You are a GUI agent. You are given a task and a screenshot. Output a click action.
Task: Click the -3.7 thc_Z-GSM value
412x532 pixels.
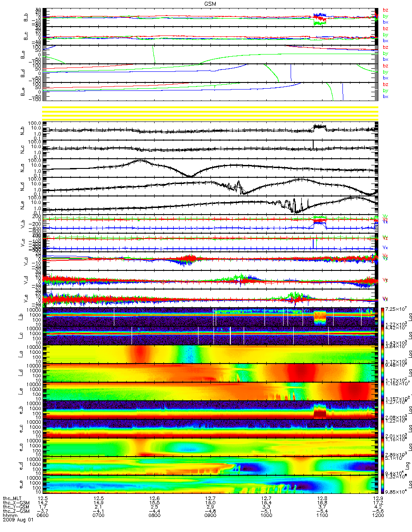pos(43,512)
